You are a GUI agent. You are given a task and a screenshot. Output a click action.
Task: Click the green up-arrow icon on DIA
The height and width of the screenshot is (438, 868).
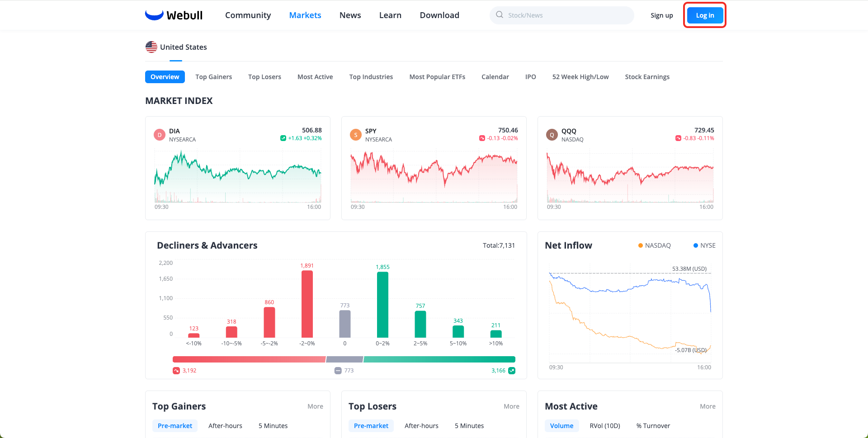click(x=283, y=138)
